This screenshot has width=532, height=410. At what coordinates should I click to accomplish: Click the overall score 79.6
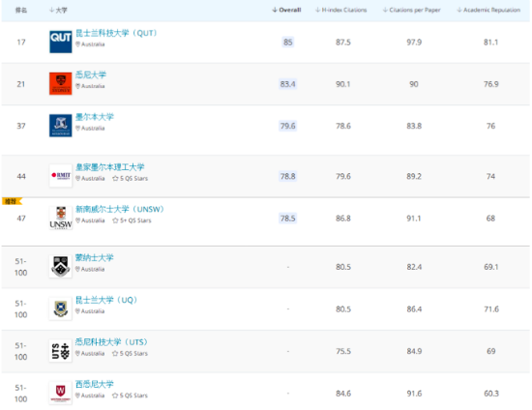[287, 126]
